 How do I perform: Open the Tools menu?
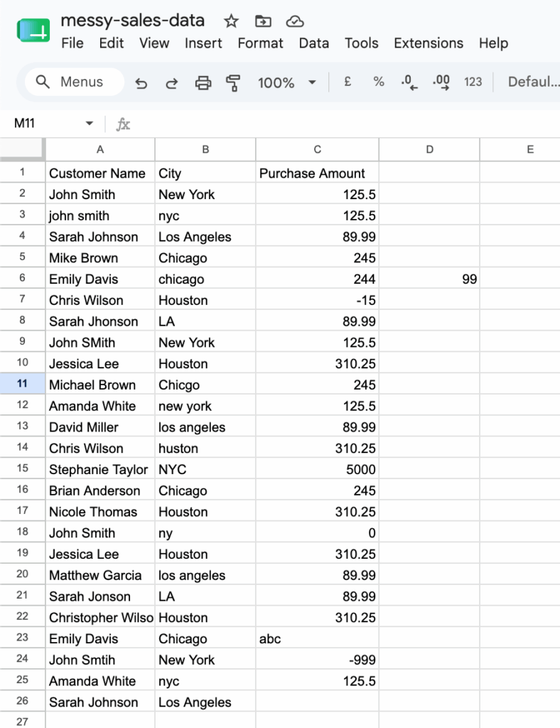click(362, 43)
